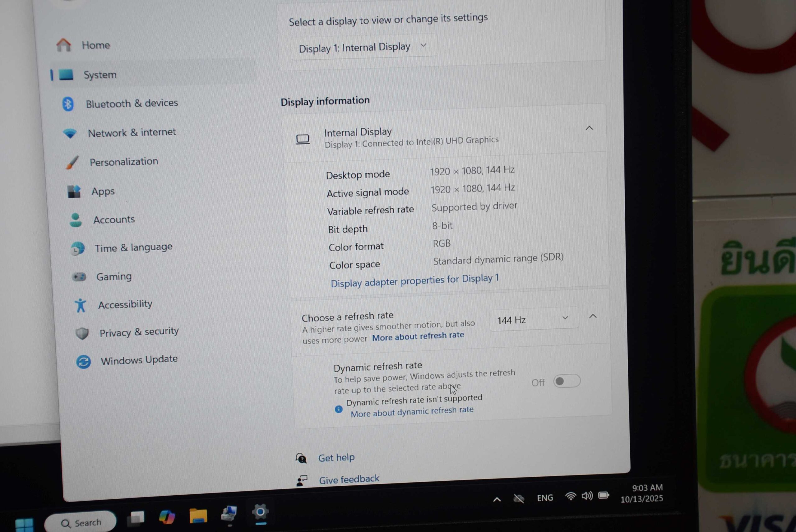Viewport: 796px width, 532px height.
Task: Open the Network & internet section
Action: (131, 132)
